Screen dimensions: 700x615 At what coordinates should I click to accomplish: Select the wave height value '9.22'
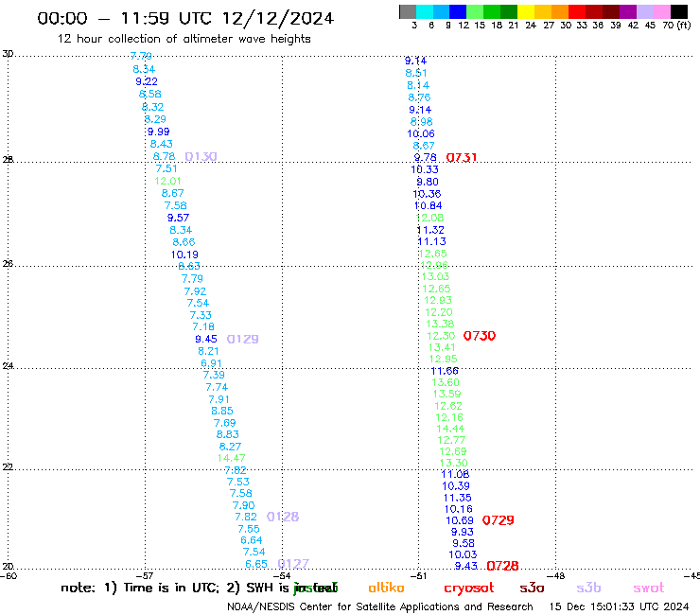[x=147, y=81]
